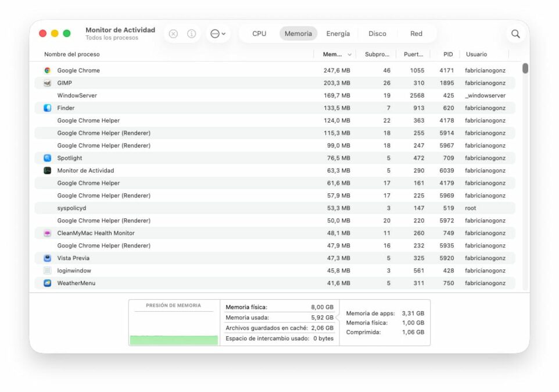Select the Google Chrome Helper 124,0 MB row
The height and width of the screenshot is (392, 559).
coord(275,120)
